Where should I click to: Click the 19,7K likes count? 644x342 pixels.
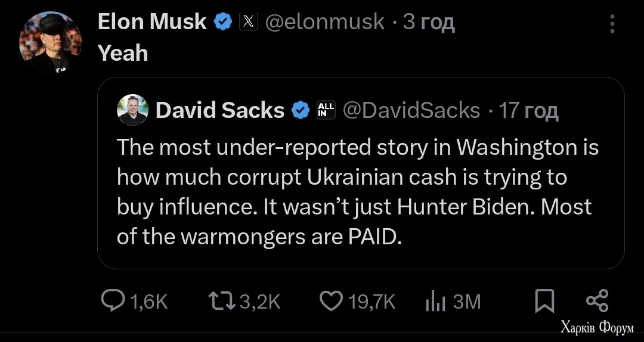372,301
